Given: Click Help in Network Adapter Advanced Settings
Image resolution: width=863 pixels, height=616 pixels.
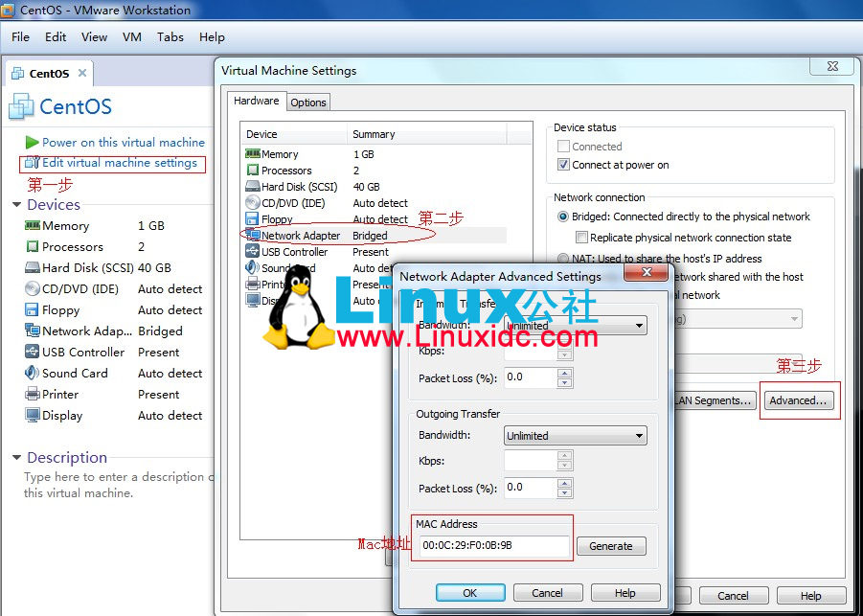Looking at the screenshot, I should click(625, 593).
